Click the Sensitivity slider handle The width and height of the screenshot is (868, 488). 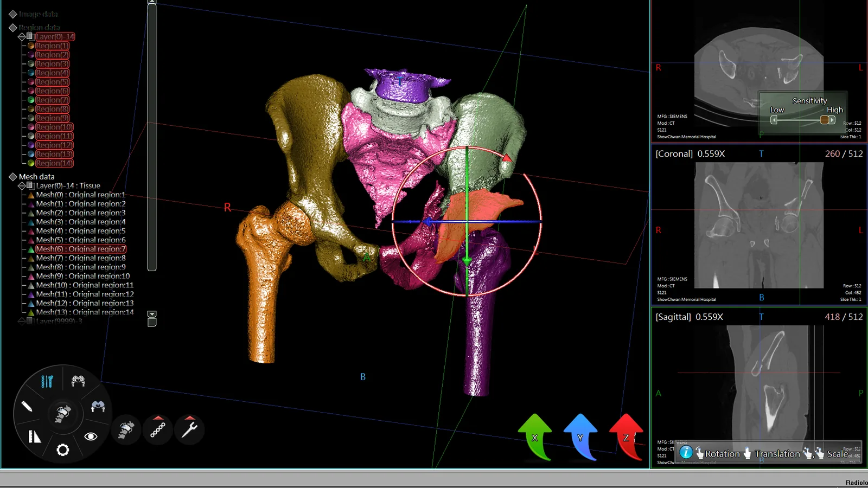pos(825,120)
